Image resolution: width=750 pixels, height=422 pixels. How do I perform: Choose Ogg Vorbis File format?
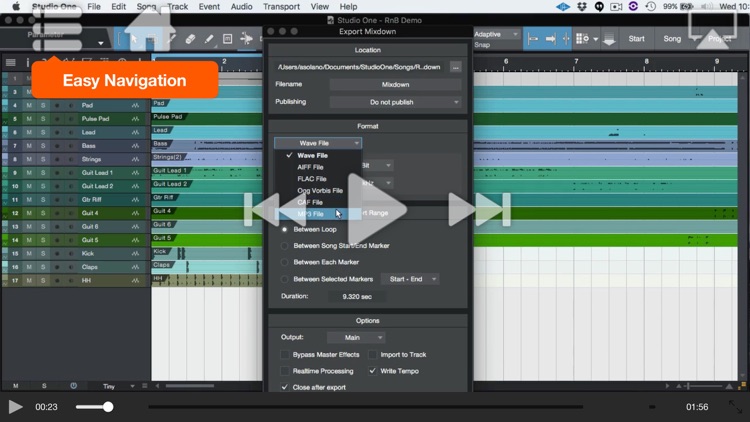(318, 190)
